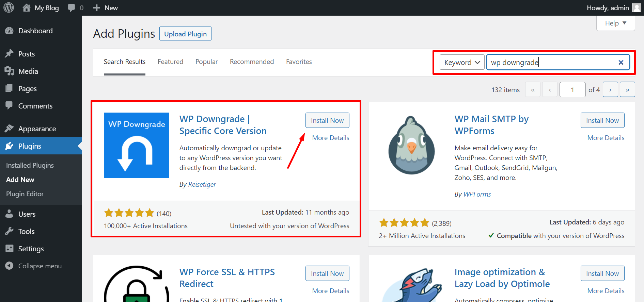Install the WP Downgrade plugin
The width and height of the screenshot is (644, 302).
click(x=327, y=120)
